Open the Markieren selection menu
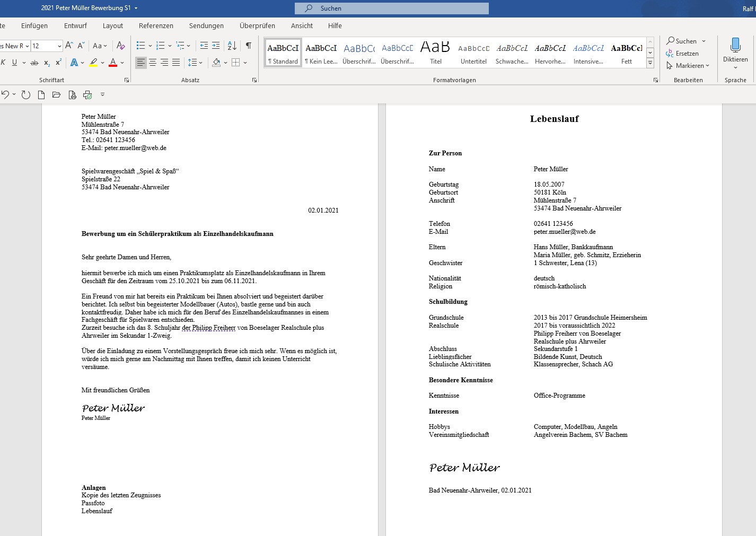Viewport: 756px width, 536px height. (x=688, y=66)
